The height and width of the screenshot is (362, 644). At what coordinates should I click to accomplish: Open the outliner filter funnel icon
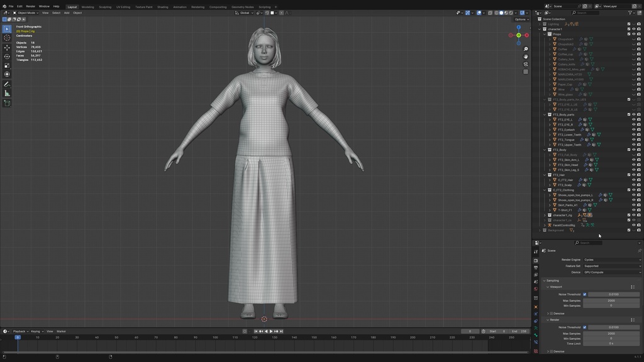(630, 13)
